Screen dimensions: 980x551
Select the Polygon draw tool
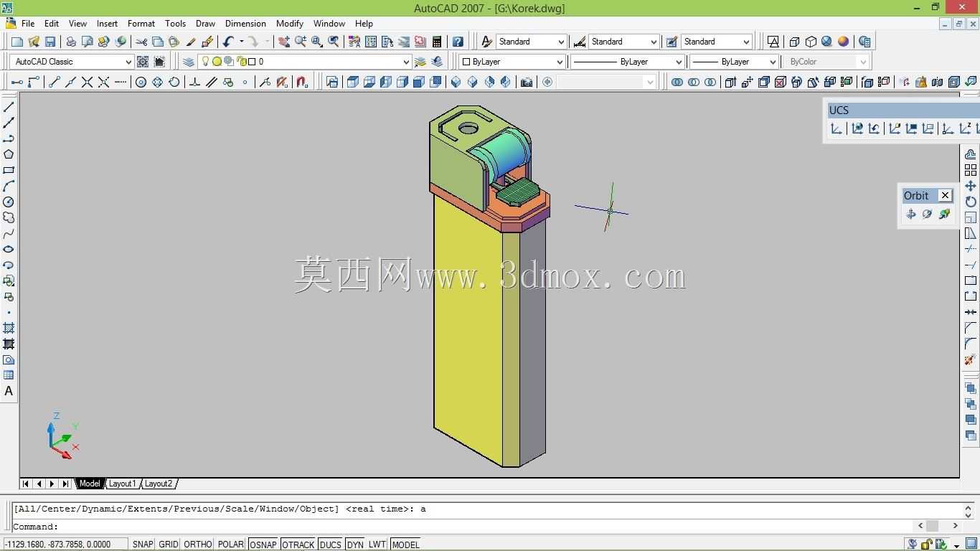coord(9,154)
